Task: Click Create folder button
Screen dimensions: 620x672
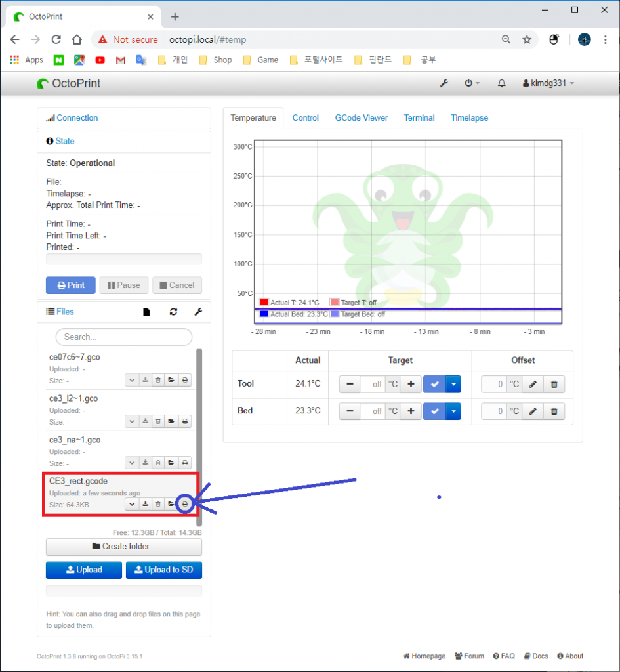Action: pyautogui.click(x=124, y=547)
